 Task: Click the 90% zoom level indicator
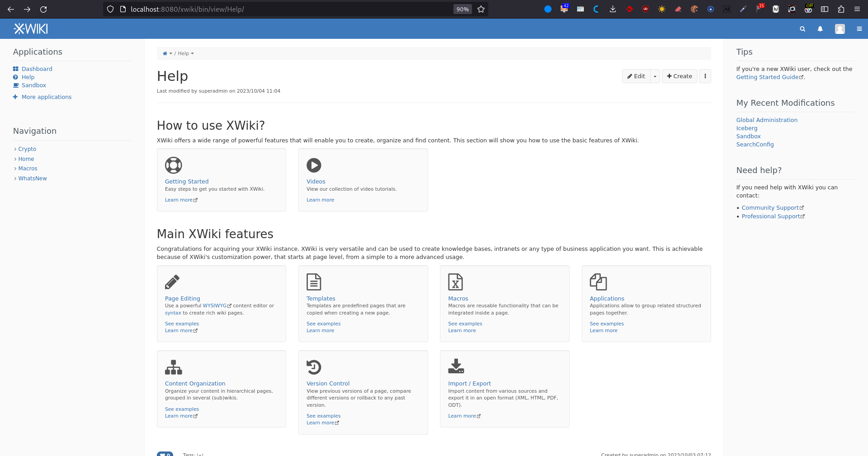[x=462, y=9]
